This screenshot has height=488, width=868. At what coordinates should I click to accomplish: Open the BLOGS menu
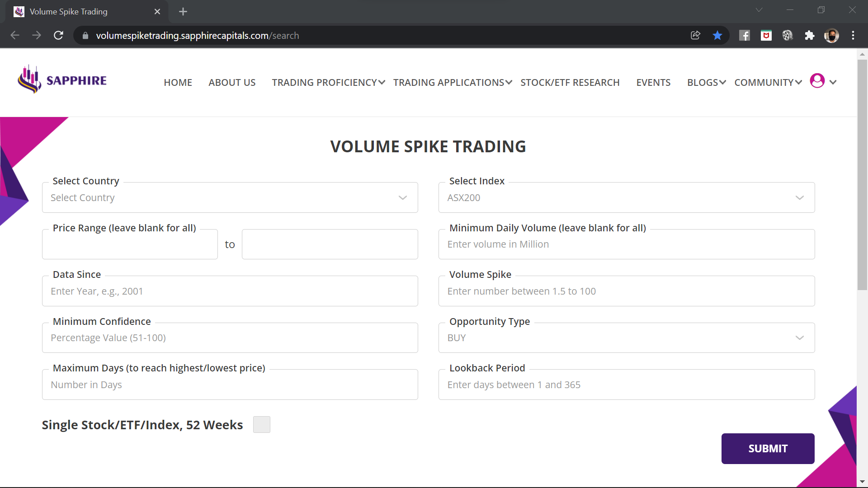click(x=703, y=82)
